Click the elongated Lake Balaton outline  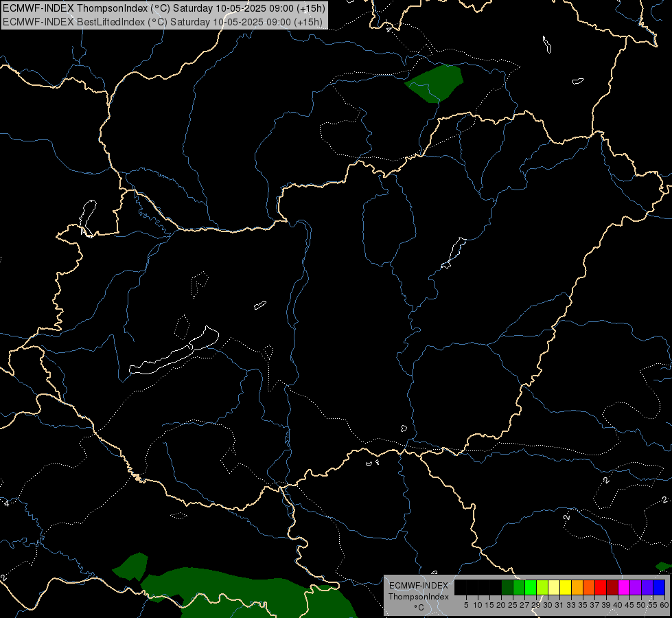click(x=174, y=351)
